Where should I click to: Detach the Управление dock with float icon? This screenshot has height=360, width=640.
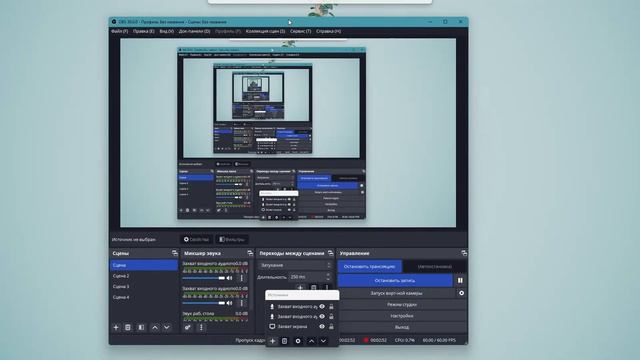464,253
